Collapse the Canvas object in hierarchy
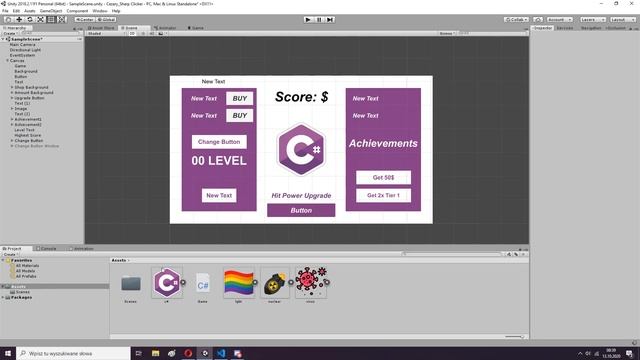640x360 pixels. tap(7, 60)
